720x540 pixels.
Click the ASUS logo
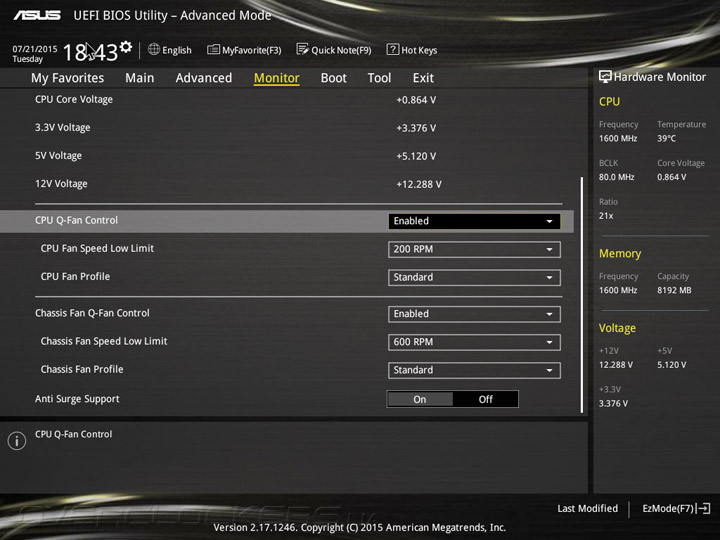tap(37, 16)
